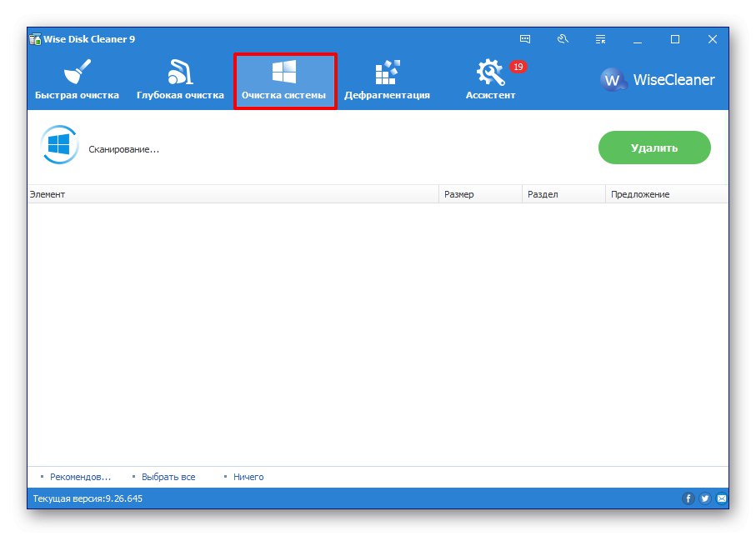Close the Wise Disk Cleaner window

pyautogui.click(x=713, y=39)
